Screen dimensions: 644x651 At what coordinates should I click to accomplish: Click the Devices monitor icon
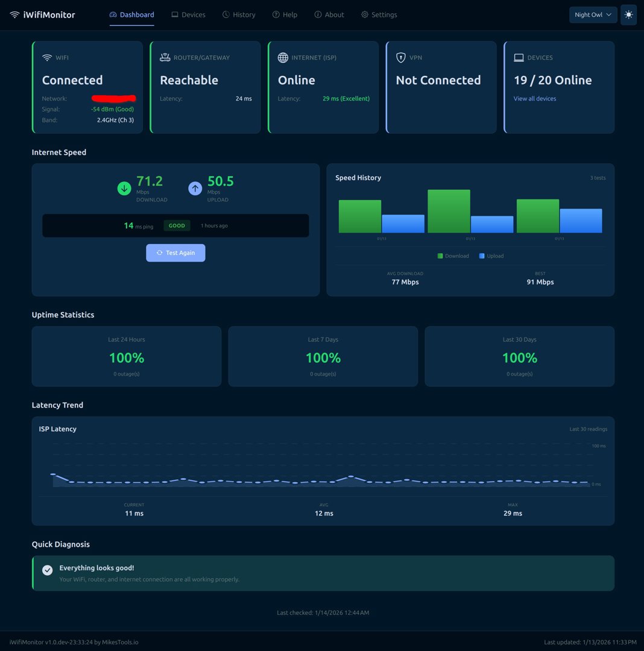tap(519, 57)
